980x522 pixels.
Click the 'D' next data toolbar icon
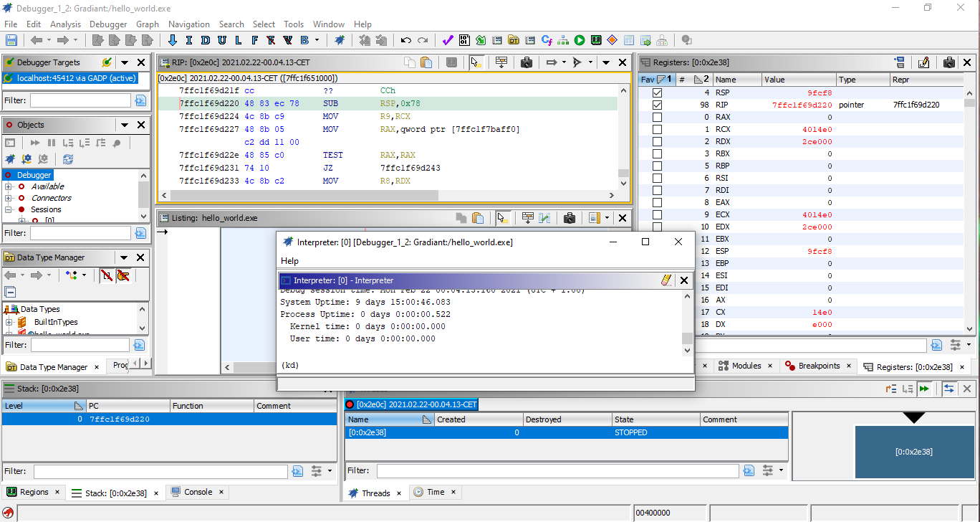click(206, 40)
